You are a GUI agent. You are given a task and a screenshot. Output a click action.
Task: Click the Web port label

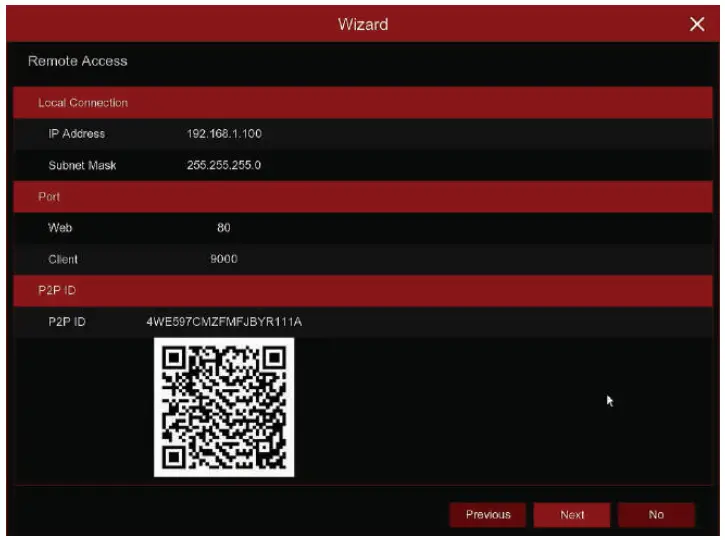tap(60, 227)
